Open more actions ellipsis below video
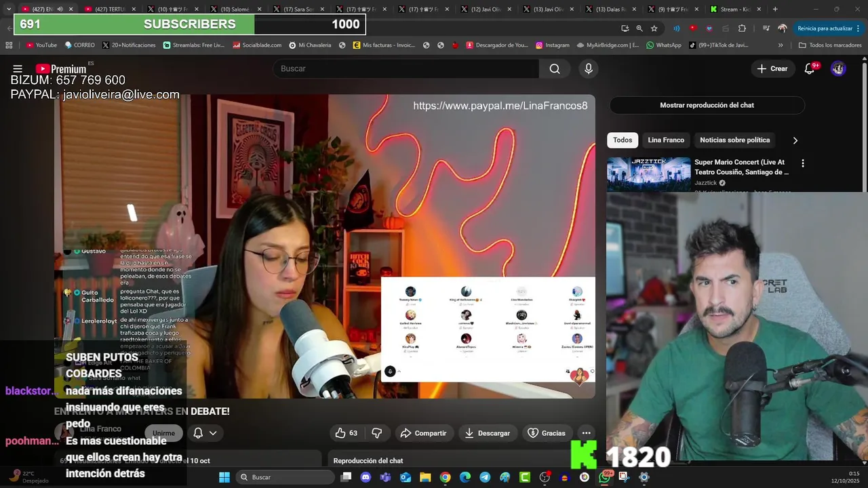 pyautogui.click(x=587, y=433)
